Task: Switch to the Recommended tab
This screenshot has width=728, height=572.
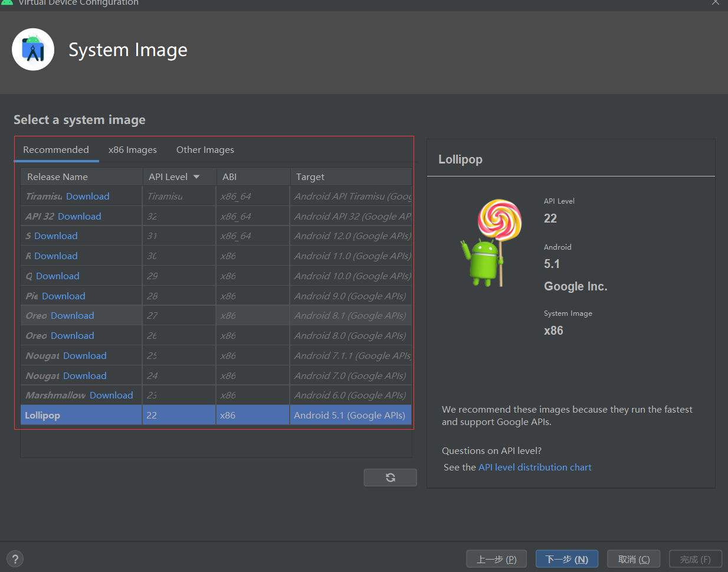Action: point(56,149)
